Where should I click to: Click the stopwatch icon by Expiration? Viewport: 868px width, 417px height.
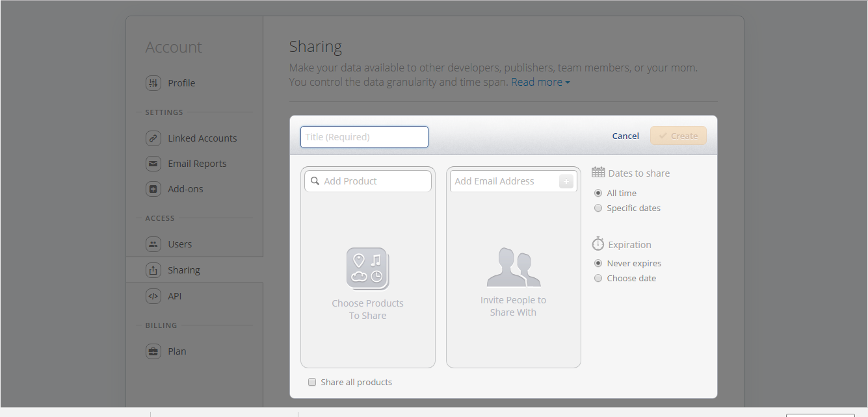(598, 244)
